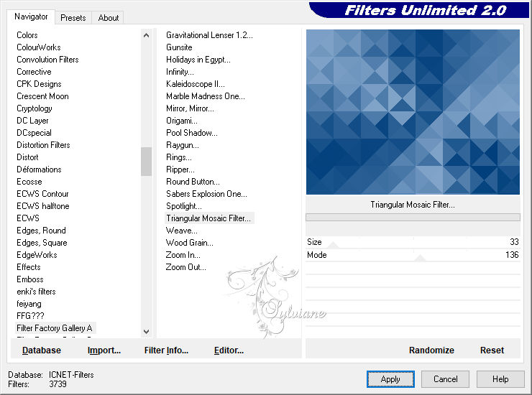Choose the Raygun filter

[183, 145]
